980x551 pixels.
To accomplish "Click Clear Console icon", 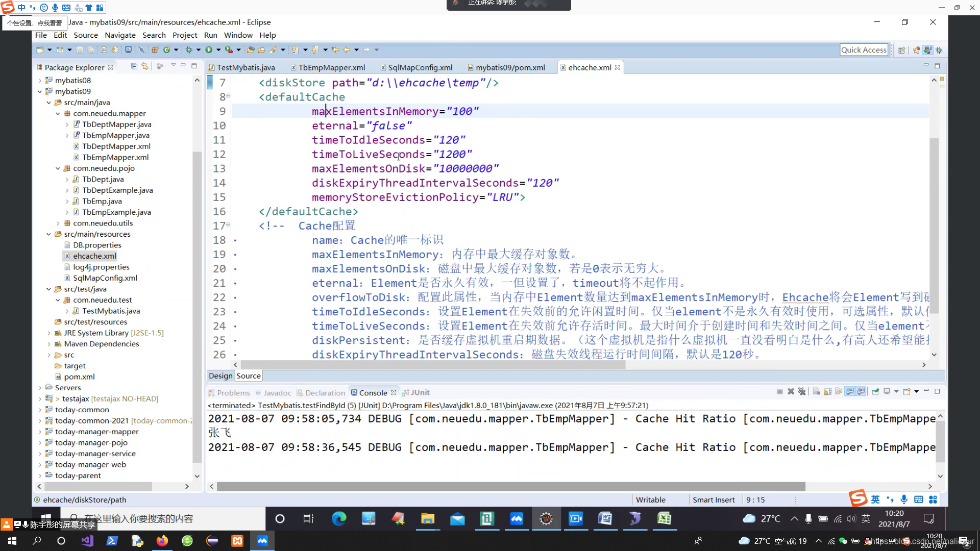I will 816,392.
